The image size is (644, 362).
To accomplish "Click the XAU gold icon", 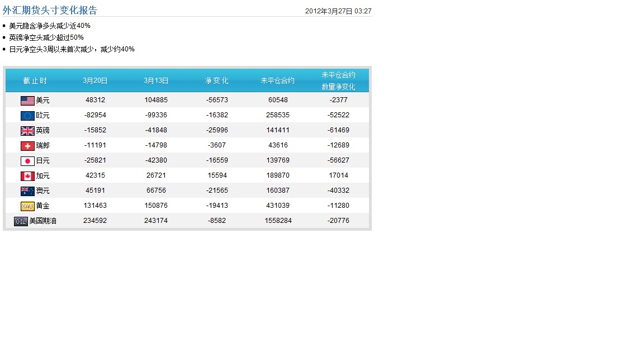I will [x=27, y=206].
